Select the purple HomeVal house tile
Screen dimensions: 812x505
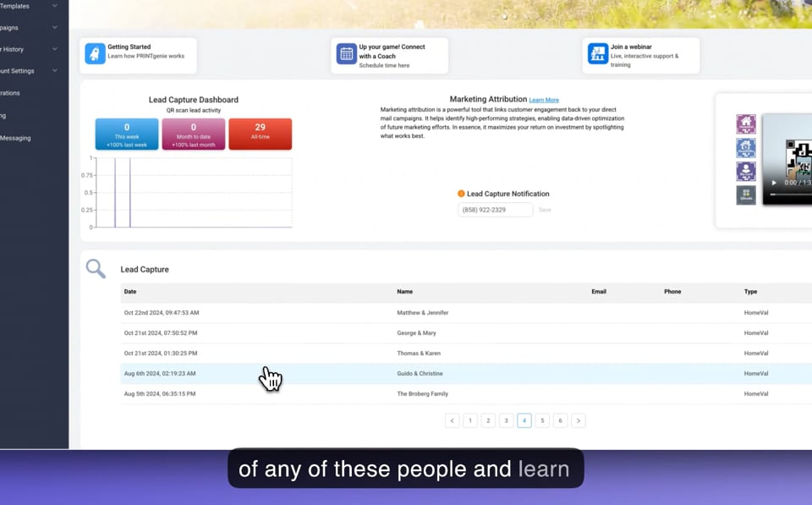click(x=746, y=124)
